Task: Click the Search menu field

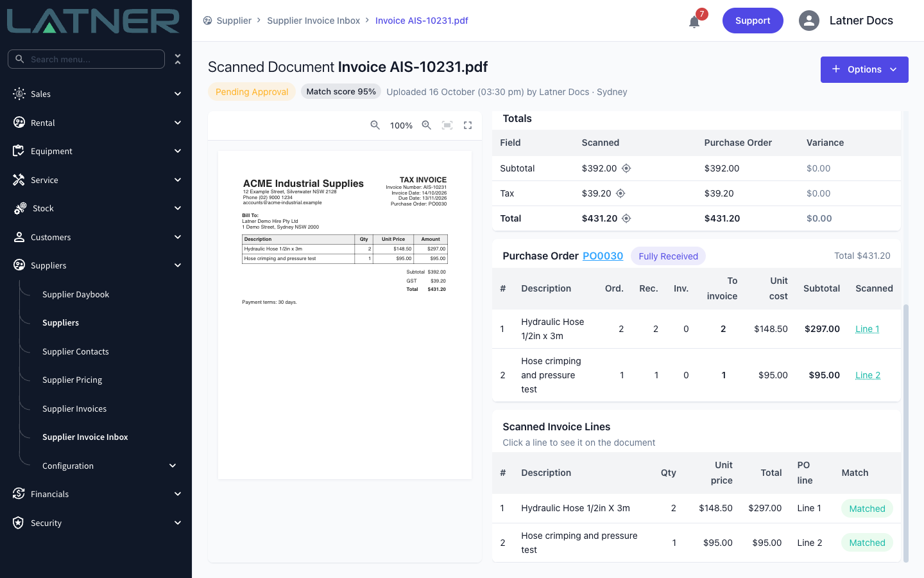Action: 86,59
